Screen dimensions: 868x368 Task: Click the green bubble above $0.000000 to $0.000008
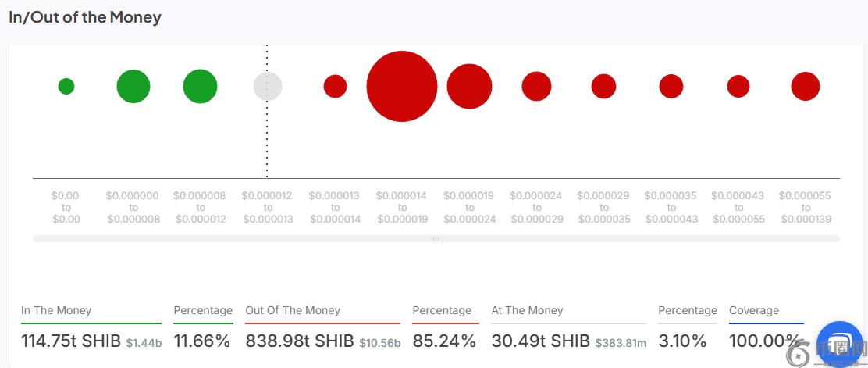(x=133, y=86)
